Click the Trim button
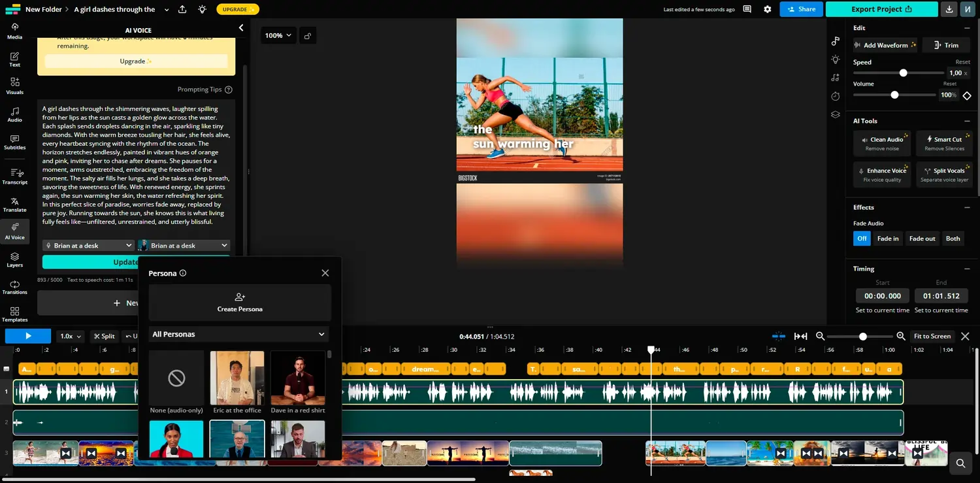 coord(946,45)
